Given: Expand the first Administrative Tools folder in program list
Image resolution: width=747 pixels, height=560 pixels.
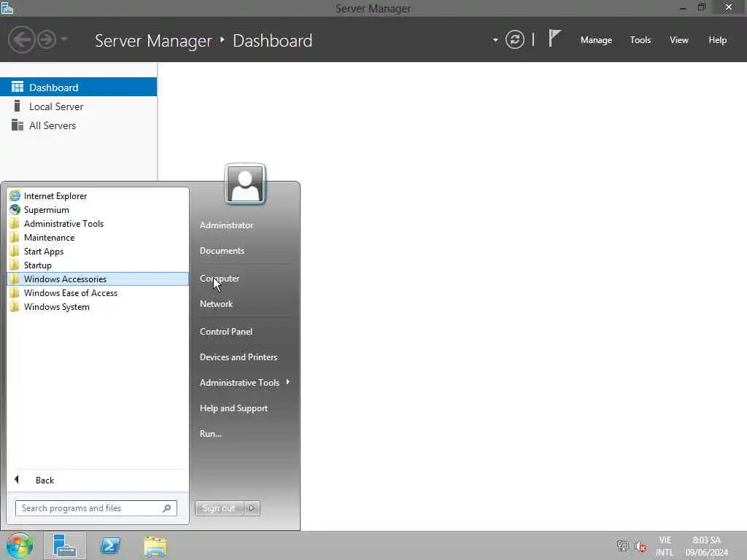Looking at the screenshot, I should (98, 223).
